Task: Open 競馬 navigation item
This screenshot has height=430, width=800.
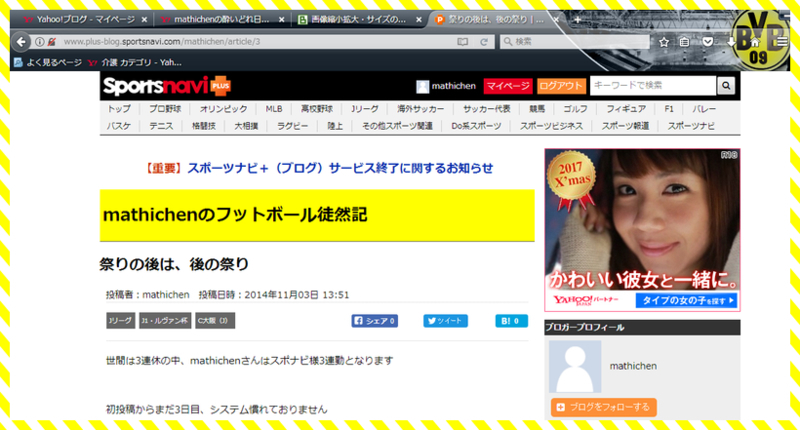Action: coord(537,109)
